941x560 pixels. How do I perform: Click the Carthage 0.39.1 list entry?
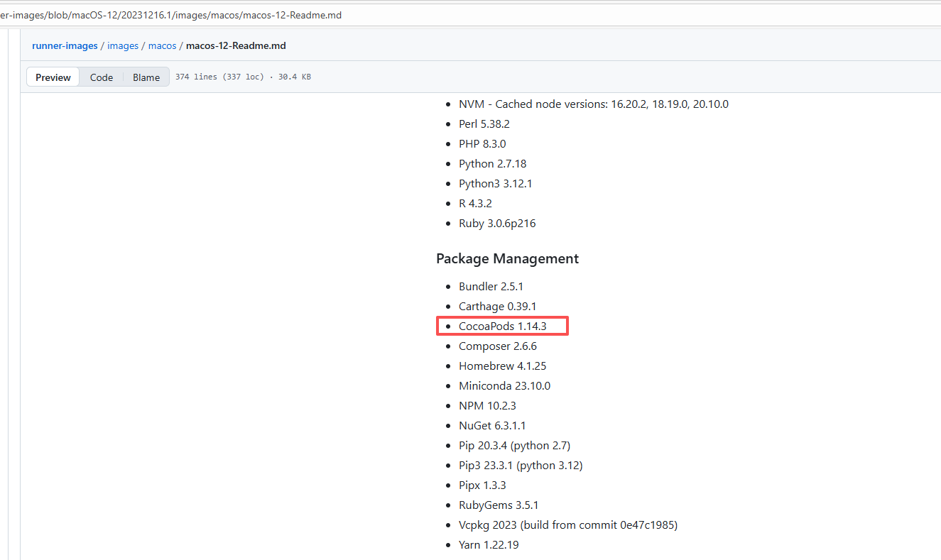(x=497, y=307)
